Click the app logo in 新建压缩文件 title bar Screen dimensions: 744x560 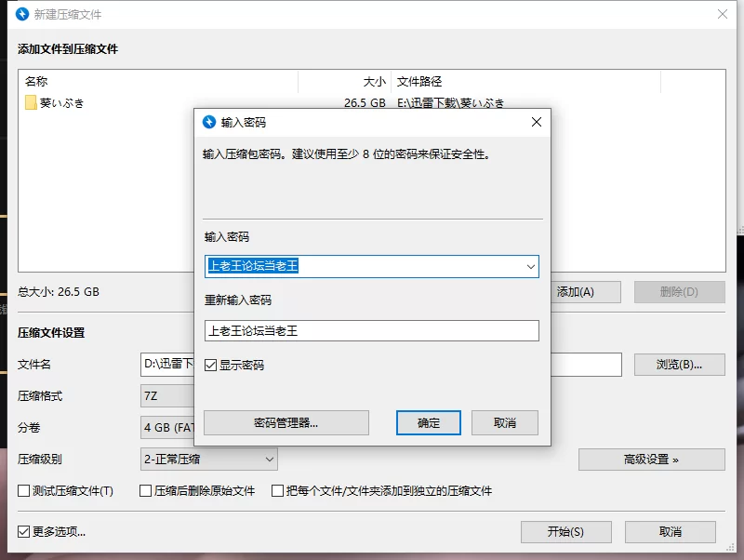tap(22, 14)
